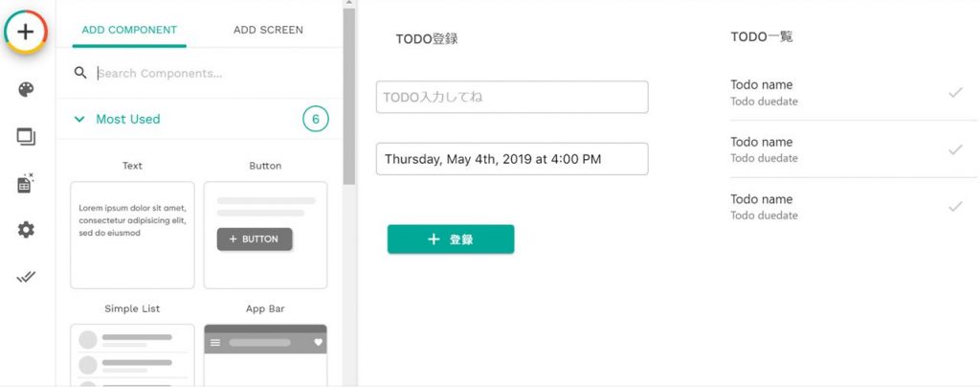This screenshot has height=387, width=980.
Task: Focus the TODO入力してね input field
Action: pyautogui.click(x=512, y=97)
